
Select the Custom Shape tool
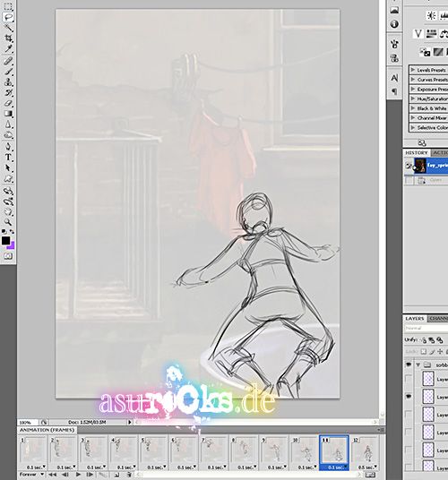pyautogui.click(x=8, y=179)
